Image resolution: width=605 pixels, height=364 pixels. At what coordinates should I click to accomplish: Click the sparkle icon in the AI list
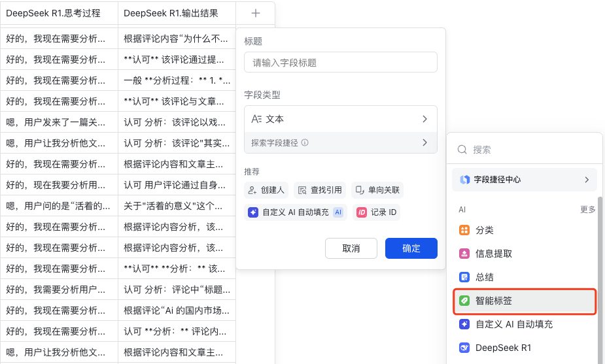[464, 324]
